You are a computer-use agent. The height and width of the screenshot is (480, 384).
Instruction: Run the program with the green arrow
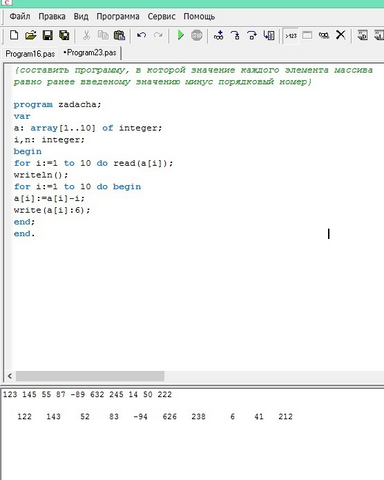coord(180,35)
